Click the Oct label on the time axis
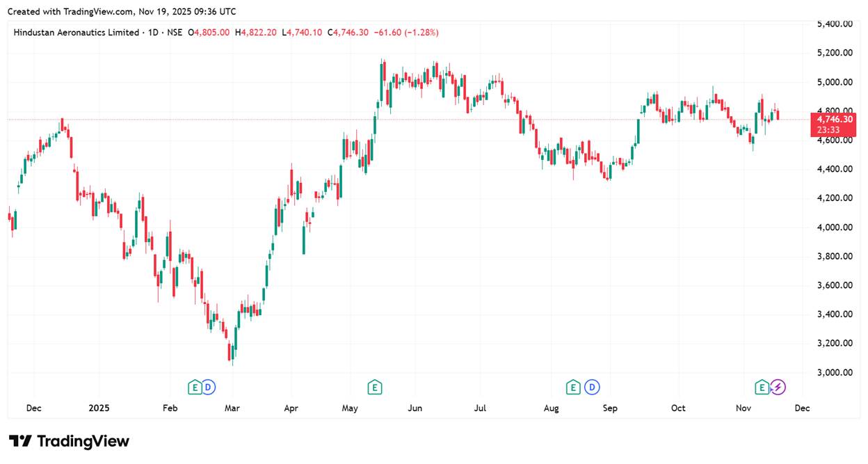 click(x=678, y=408)
